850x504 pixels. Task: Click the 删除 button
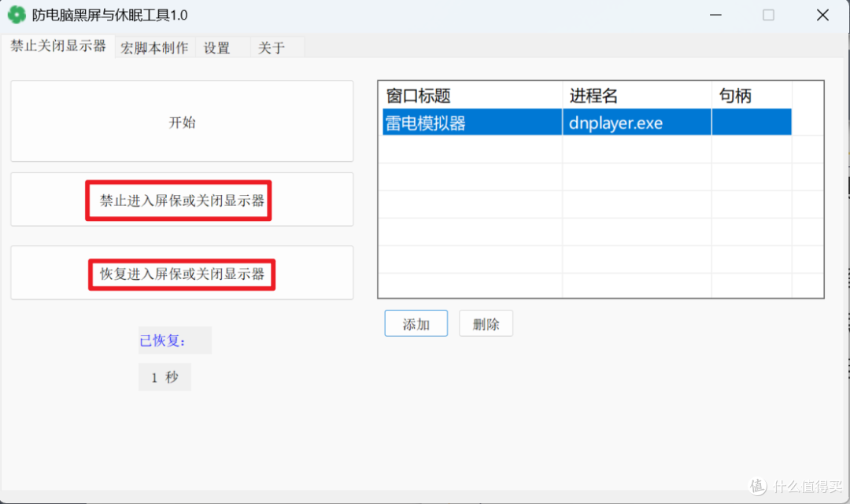[486, 323]
